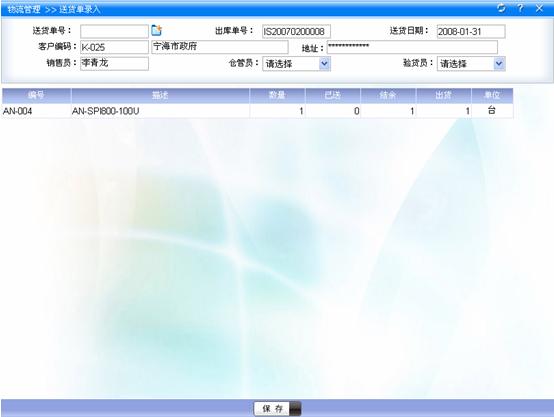554x417 pixels.
Task: Focus the 送货单号 input field
Action: 114,31
